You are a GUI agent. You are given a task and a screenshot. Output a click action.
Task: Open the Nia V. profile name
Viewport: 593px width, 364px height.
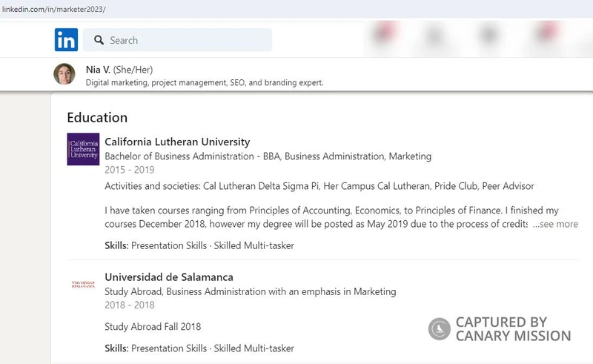[x=98, y=70]
